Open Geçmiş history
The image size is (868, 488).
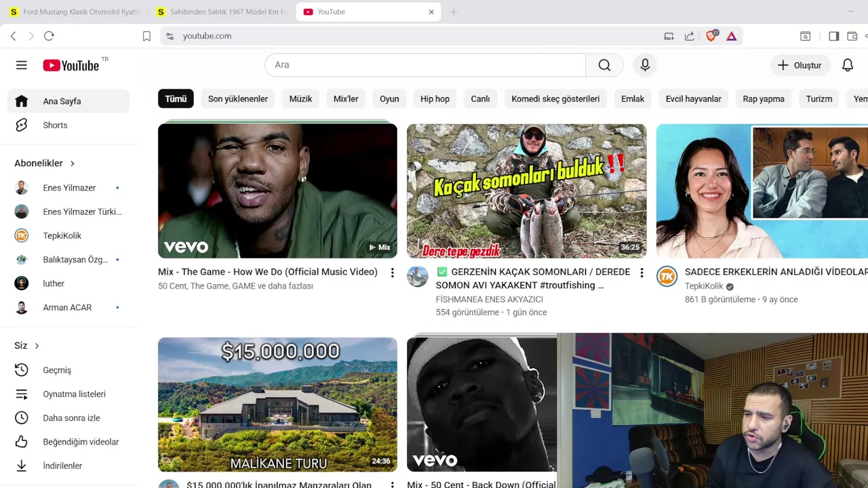68,370
